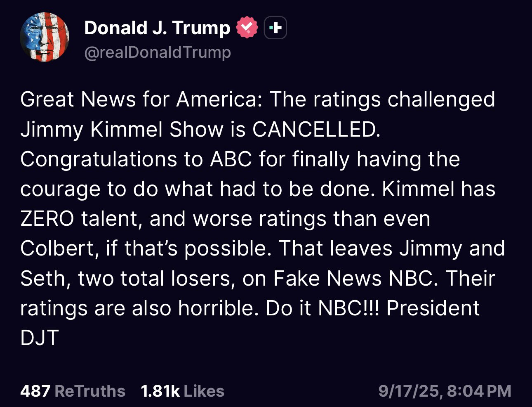532x407 pixels.
Task: Click the DJT signature text
Action: click(x=40, y=338)
